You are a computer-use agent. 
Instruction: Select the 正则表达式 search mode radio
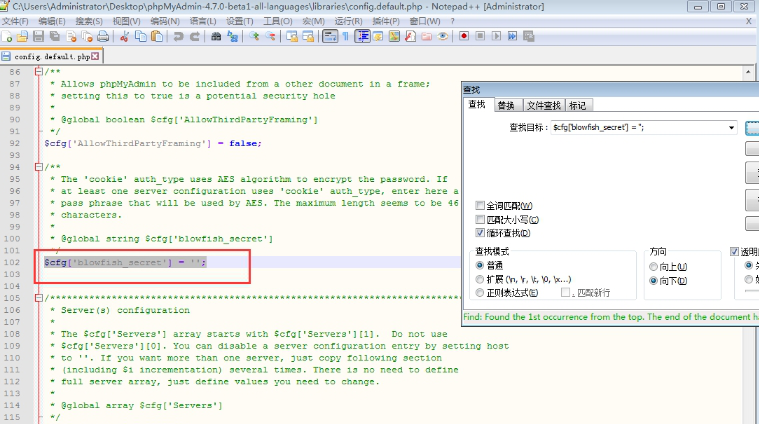click(x=480, y=293)
